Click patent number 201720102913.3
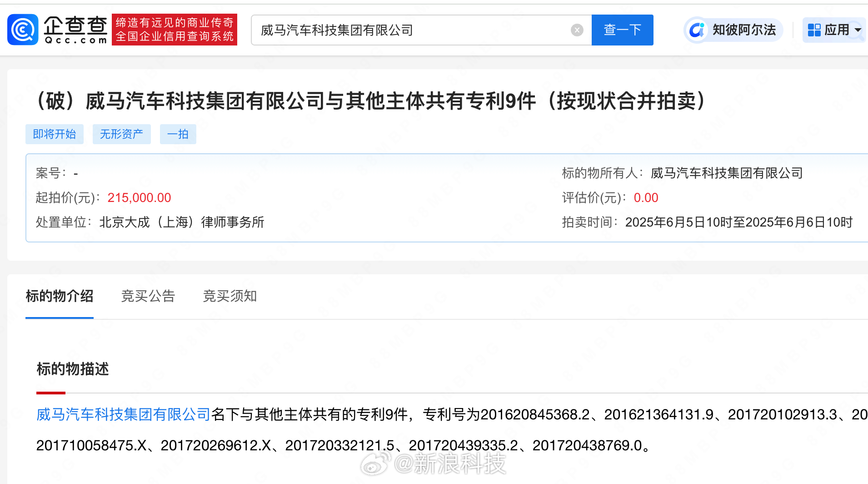 point(783,414)
